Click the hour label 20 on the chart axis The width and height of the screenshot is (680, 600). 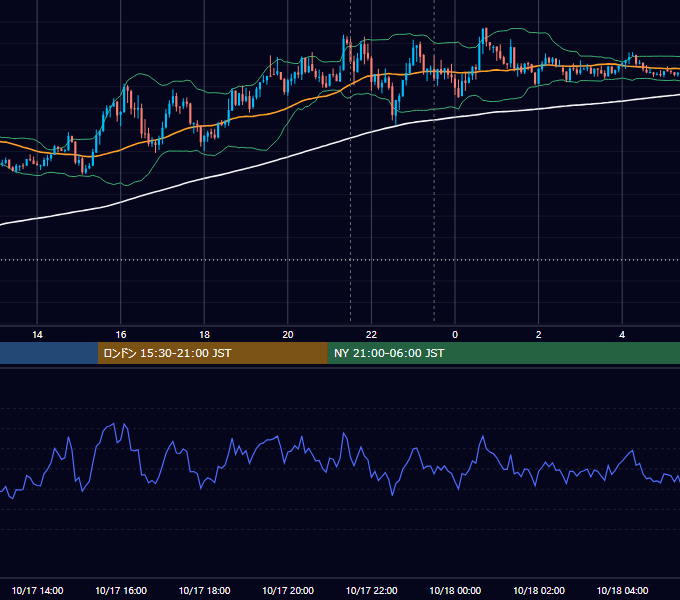tap(288, 335)
